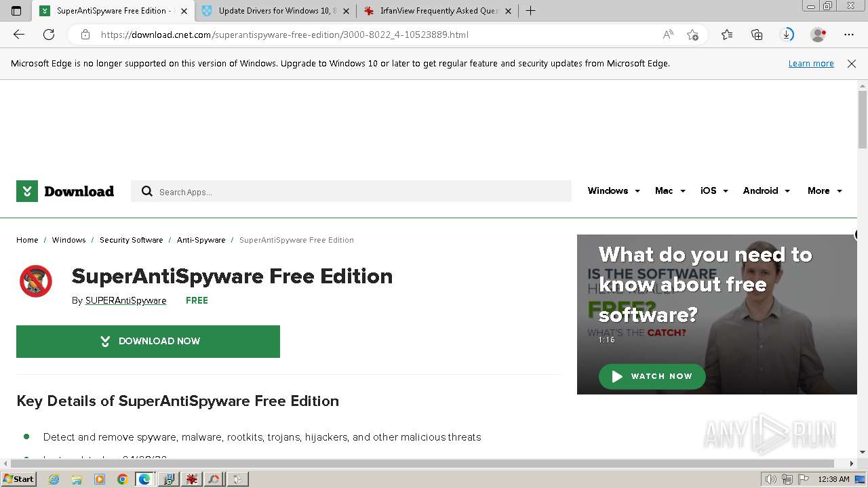This screenshot has height=488, width=868.
Task: Click the green FREE price label
Action: click(197, 300)
